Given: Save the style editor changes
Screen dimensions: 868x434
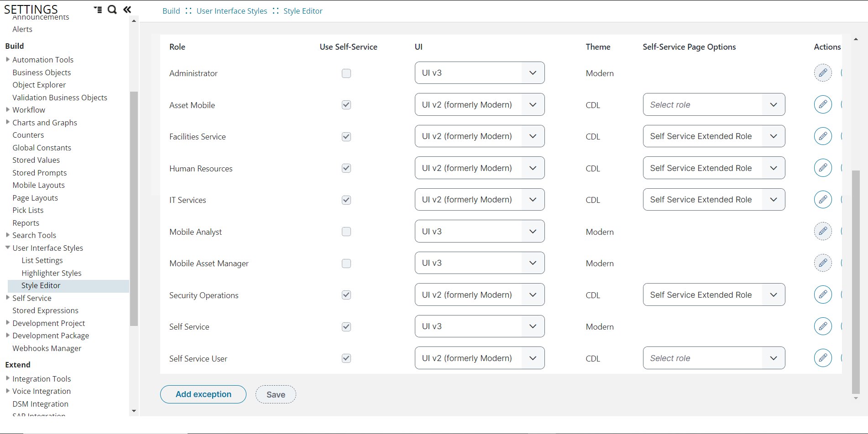Looking at the screenshot, I should [276, 394].
